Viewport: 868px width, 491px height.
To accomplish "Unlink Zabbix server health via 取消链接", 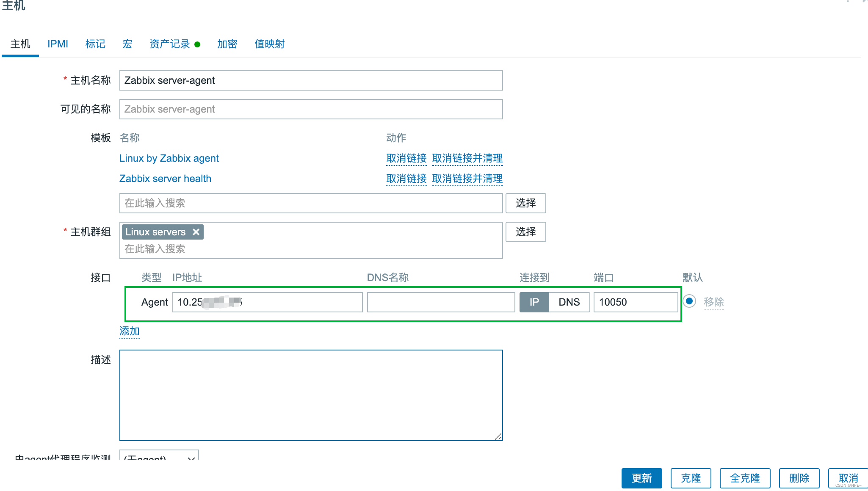I will click(x=406, y=179).
